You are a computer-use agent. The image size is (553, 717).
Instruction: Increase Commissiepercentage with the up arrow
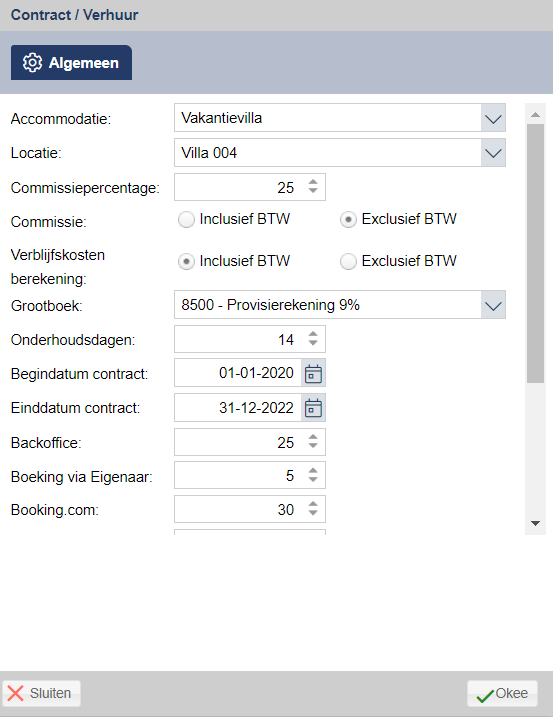(313, 182)
